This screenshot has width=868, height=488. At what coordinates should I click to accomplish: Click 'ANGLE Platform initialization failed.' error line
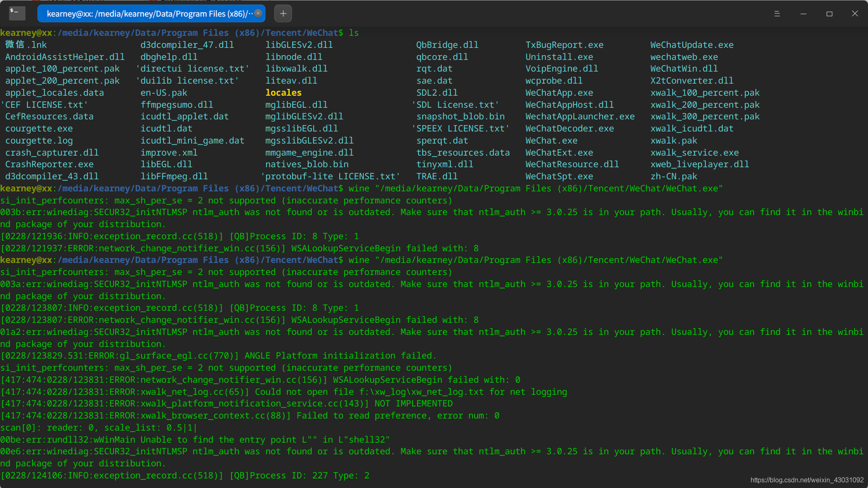point(218,356)
